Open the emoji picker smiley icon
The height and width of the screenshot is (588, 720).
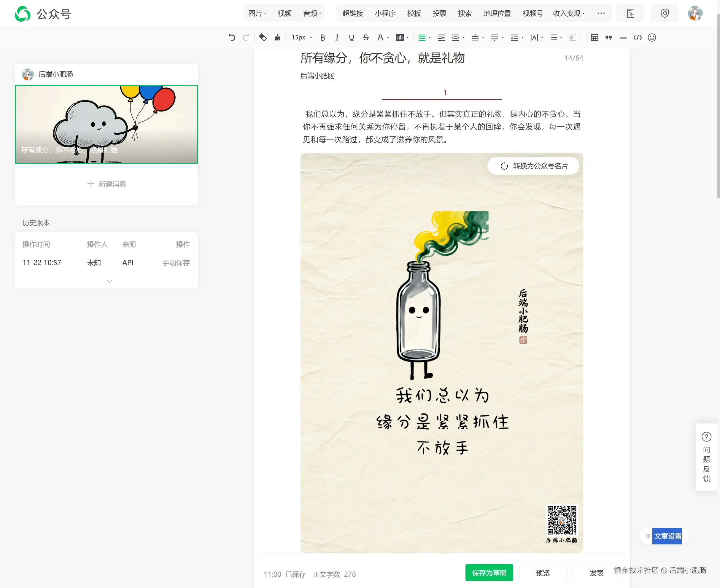tap(651, 38)
